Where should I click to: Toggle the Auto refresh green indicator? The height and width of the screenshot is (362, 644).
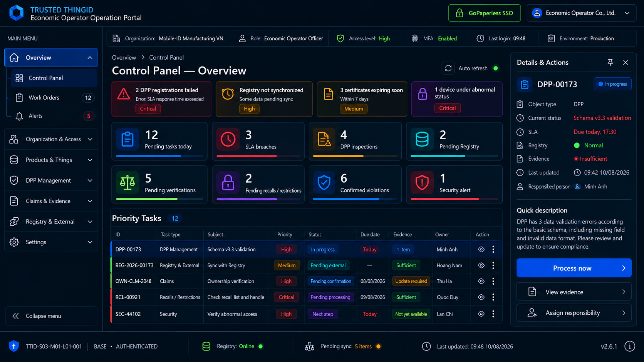[x=496, y=68]
